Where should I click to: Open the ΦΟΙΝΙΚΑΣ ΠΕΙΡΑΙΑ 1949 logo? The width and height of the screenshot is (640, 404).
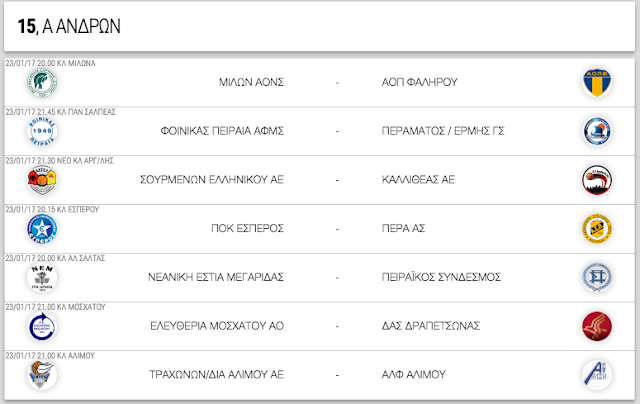pyautogui.click(x=42, y=131)
